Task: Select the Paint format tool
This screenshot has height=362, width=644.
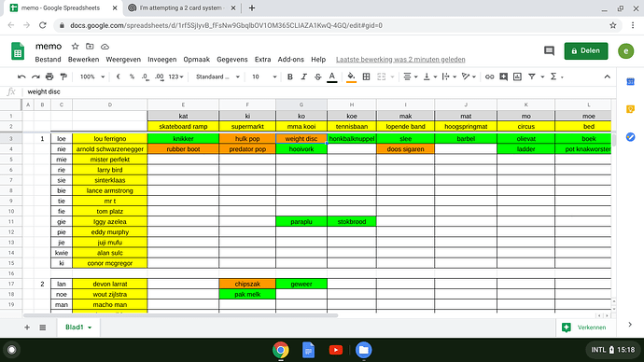Action: pos(63,77)
